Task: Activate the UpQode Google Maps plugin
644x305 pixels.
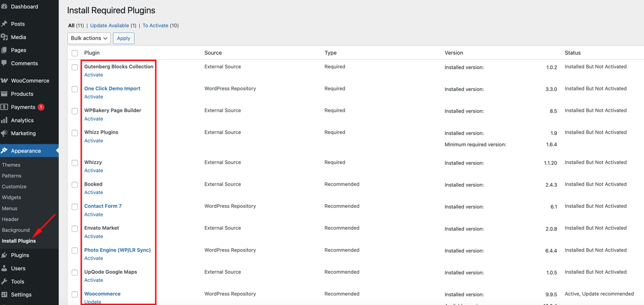Action: click(x=94, y=280)
